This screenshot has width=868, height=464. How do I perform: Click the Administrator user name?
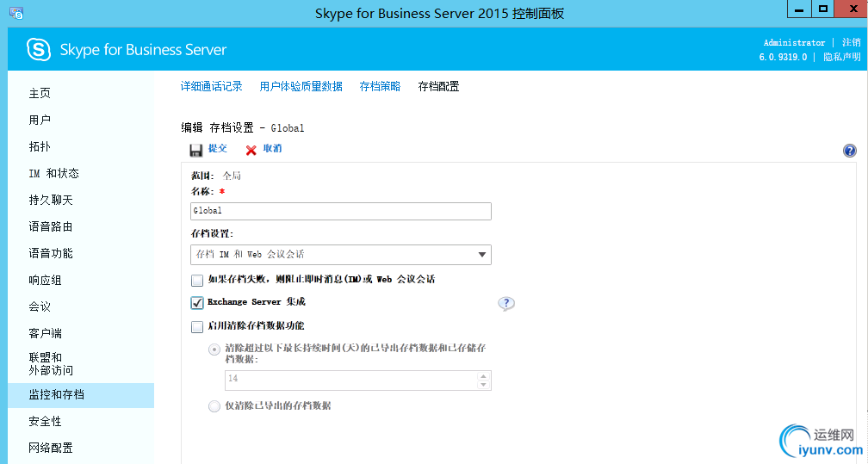(x=794, y=43)
